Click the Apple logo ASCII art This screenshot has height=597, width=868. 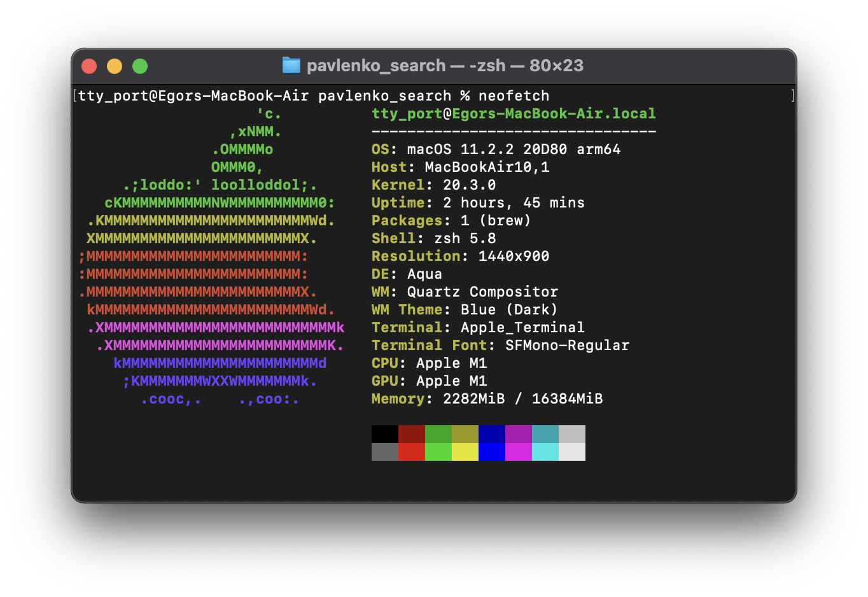211,256
